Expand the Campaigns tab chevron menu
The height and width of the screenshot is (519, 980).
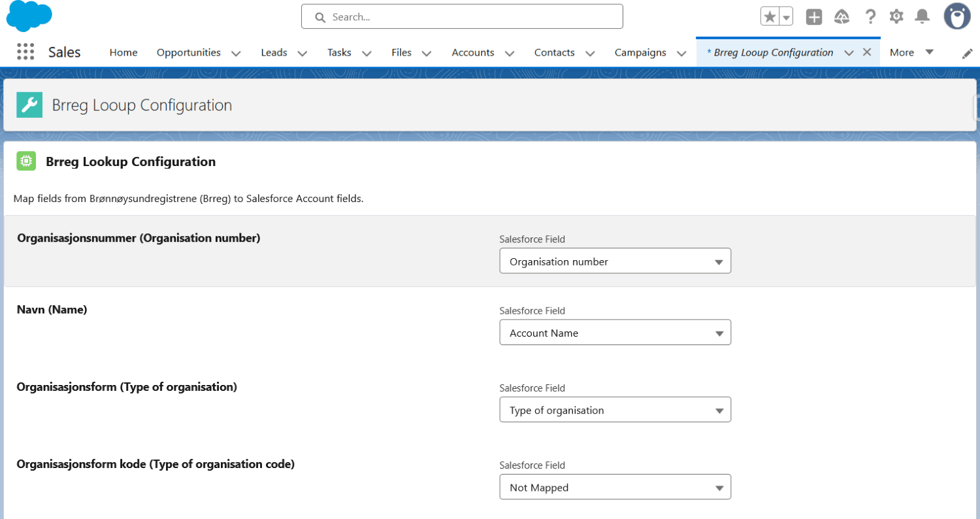[681, 54]
